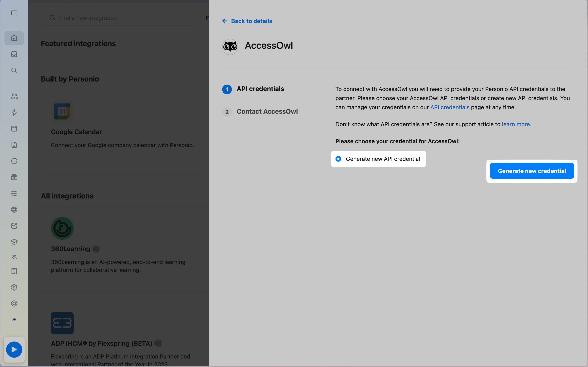Open the lightning bolt automation icon
The image size is (588, 367).
click(x=14, y=112)
